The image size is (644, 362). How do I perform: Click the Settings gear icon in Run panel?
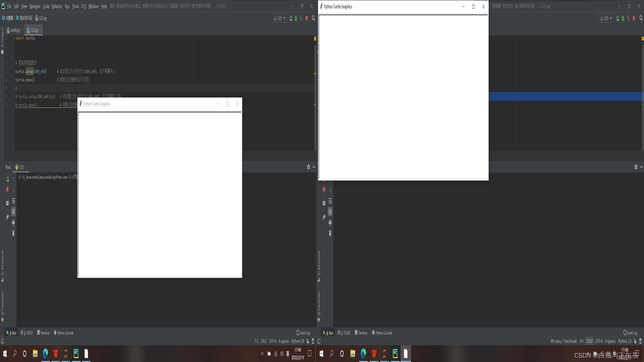click(308, 167)
